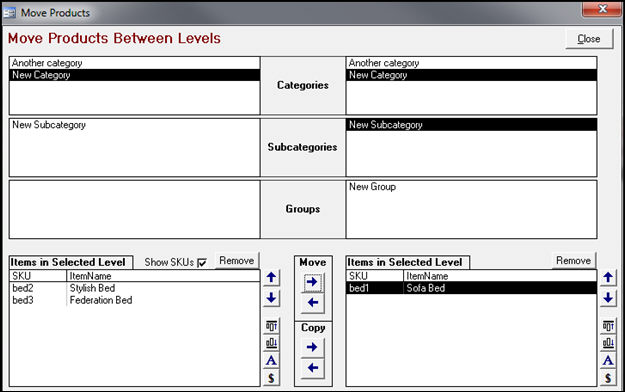
Task: Send item to top of right list
Action: click(608, 326)
